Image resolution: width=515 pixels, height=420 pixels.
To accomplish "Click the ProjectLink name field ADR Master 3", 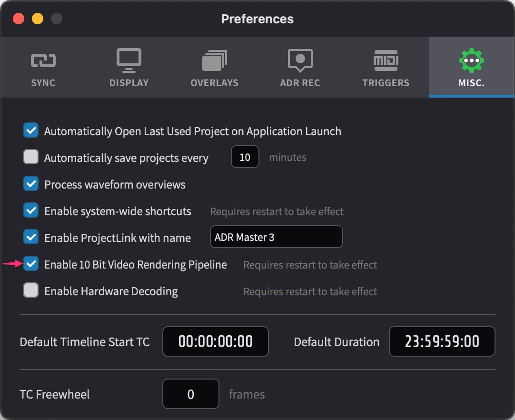I will pos(276,237).
